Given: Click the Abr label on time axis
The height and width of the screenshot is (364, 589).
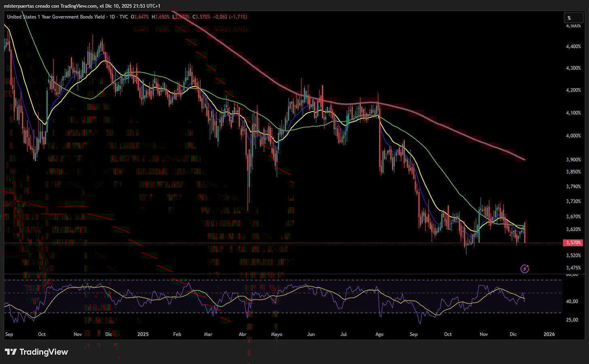Looking at the screenshot, I should [x=242, y=334].
